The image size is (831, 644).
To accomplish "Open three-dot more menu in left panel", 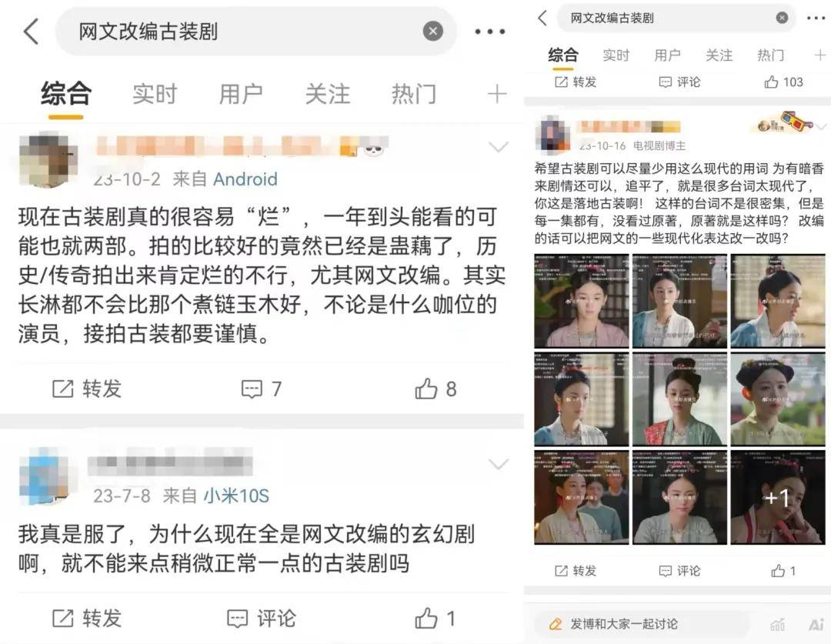I will pyautogui.click(x=489, y=32).
